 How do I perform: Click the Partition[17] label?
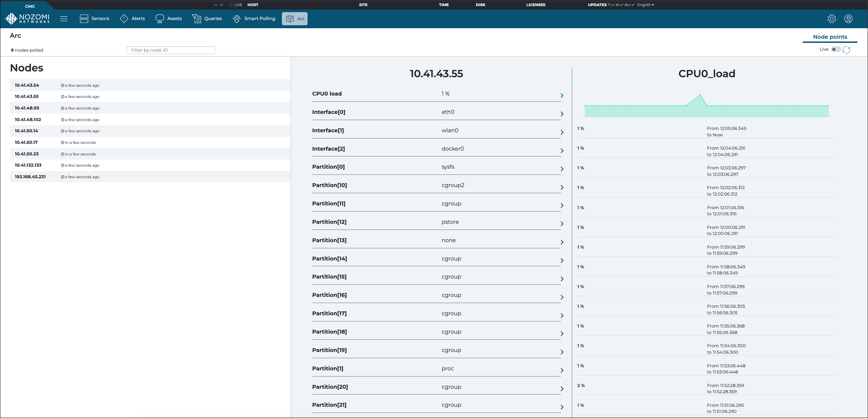[x=329, y=313]
